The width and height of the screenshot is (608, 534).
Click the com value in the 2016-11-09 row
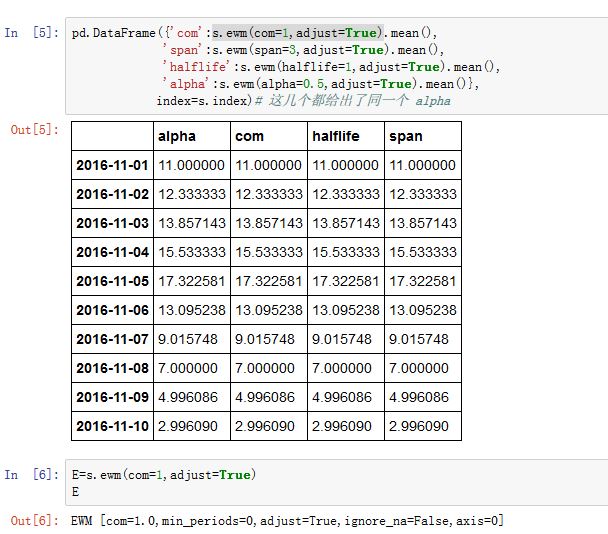pos(268,397)
